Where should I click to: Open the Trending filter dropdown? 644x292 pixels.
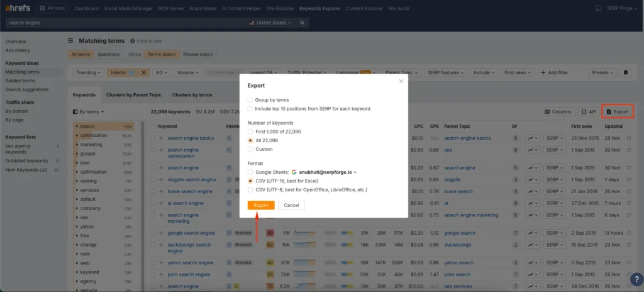coord(89,72)
